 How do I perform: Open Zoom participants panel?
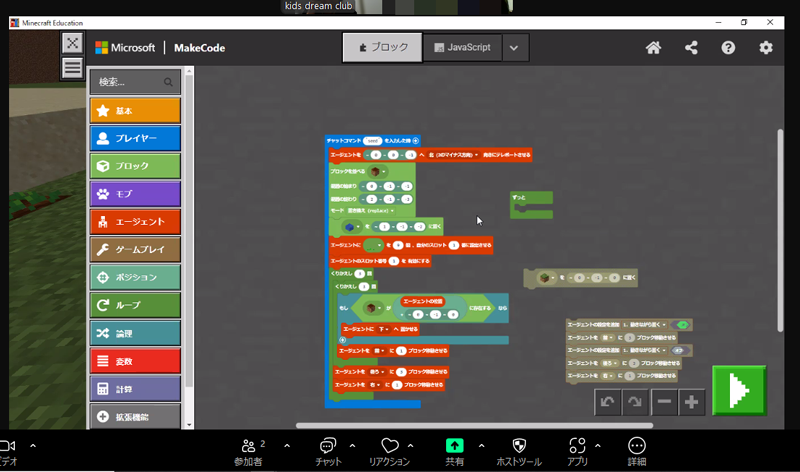click(x=248, y=452)
